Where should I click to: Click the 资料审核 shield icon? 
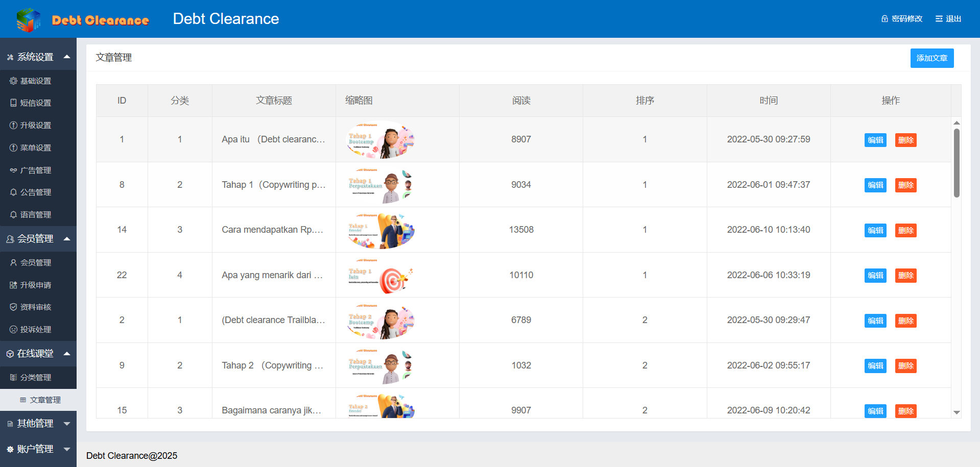point(13,307)
